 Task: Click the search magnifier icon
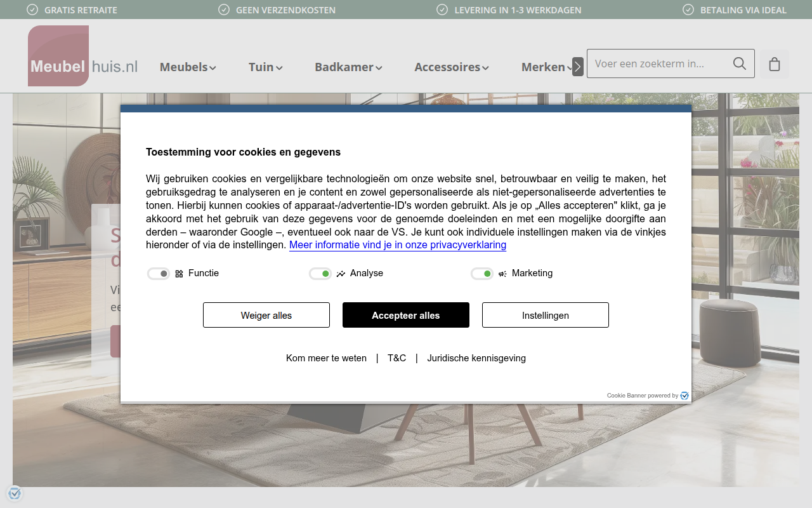739,63
